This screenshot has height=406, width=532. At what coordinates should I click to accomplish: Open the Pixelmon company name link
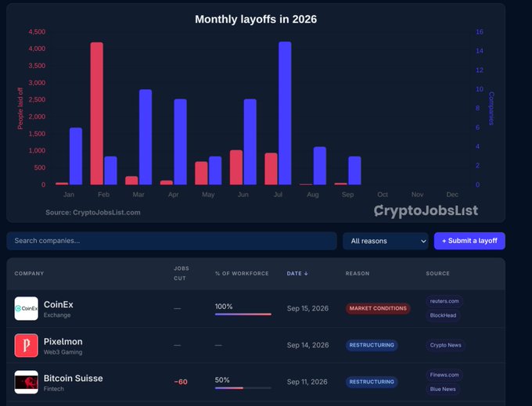click(x=63, y=342)
